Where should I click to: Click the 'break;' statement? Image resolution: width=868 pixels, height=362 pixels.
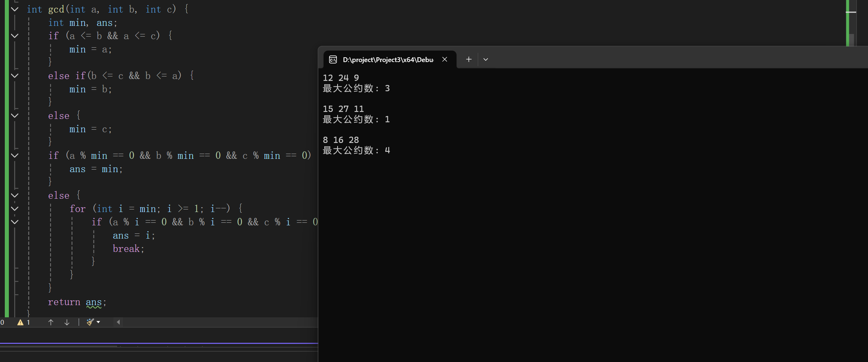pyautogui.click(x=129, y=249)
